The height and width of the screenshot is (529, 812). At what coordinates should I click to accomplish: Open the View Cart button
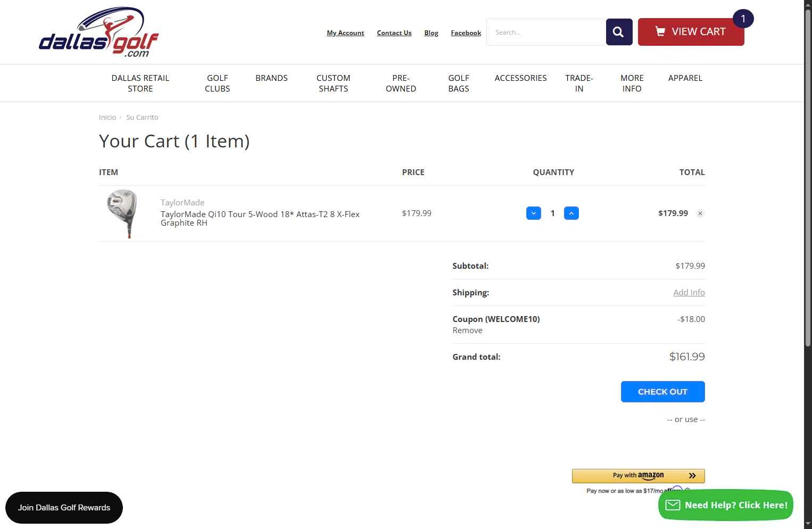click(691, 32)
